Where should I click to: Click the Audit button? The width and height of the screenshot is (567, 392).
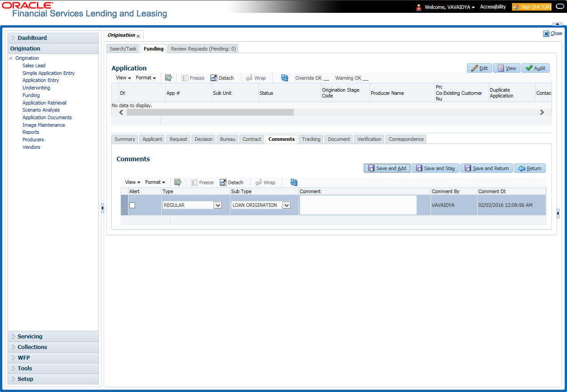coord(536,68)
